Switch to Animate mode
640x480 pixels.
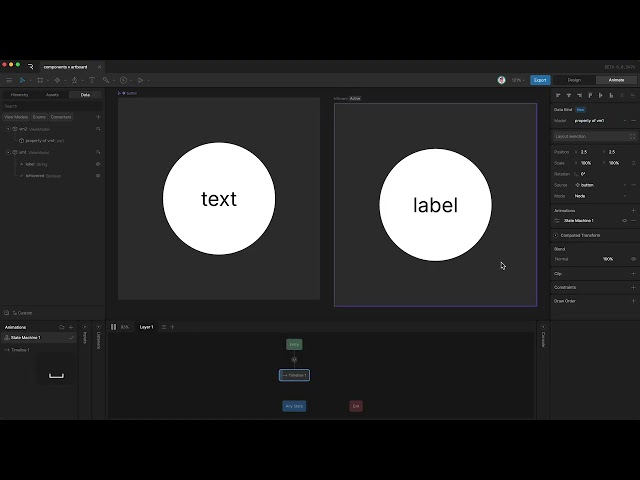point(616,80)
